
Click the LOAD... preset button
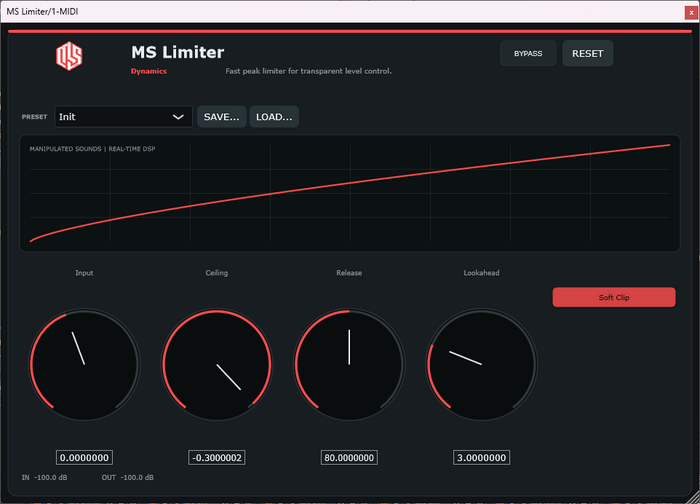274,117
